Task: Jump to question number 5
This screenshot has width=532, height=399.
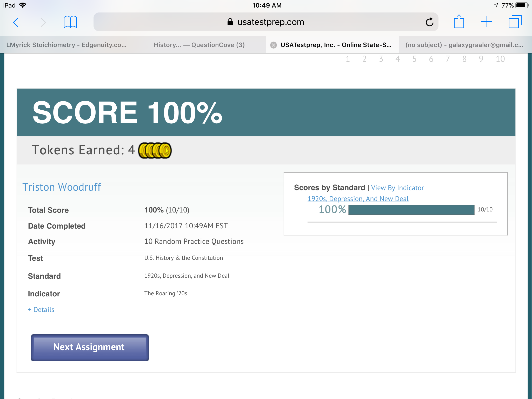Action: click(x=414, y=59)
